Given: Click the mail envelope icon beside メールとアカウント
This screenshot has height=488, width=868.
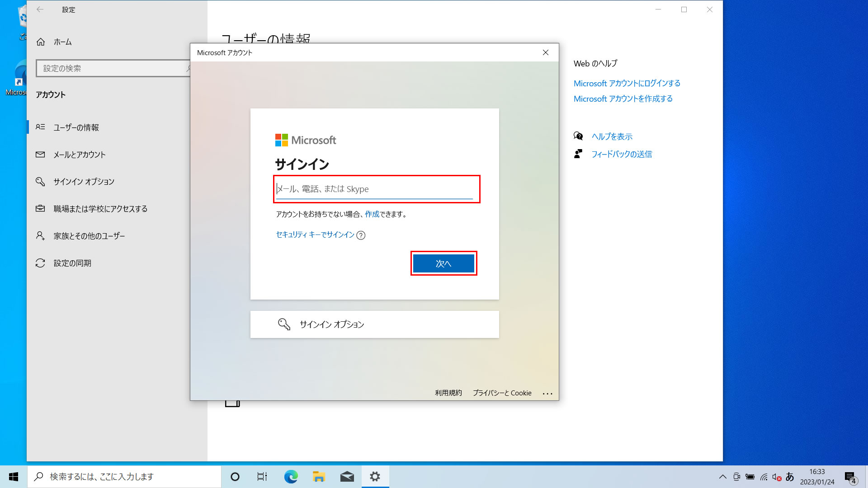Looking at the screenshot, I should (x=40, y=155).
